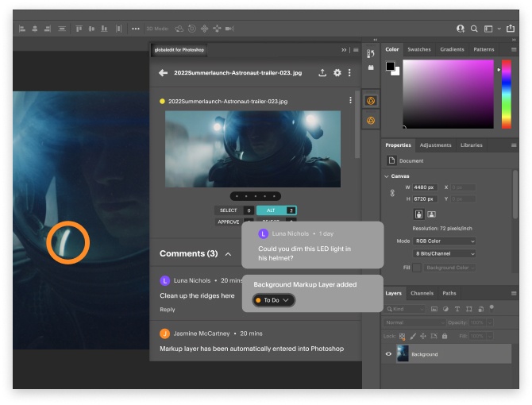The height and width of the screenshot is (405, 532).
Task: Toggle type layer filter in Layers
Action: point(457,309)
